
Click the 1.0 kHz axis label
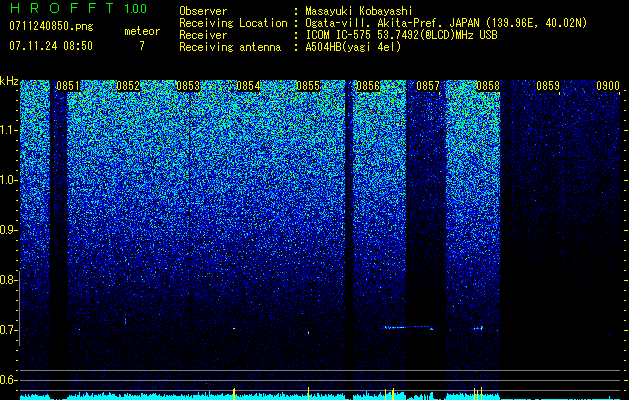(8, 180)
